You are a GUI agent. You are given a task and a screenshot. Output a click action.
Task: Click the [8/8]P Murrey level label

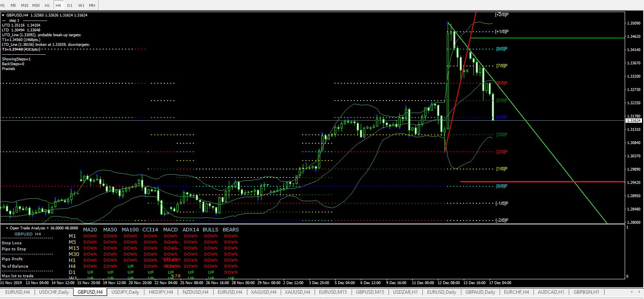502,49
